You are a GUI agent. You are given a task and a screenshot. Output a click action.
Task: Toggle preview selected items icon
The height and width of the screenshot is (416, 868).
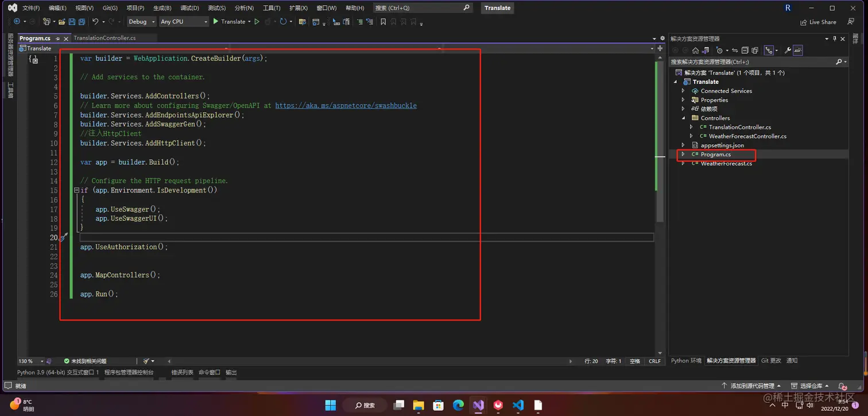798,51
